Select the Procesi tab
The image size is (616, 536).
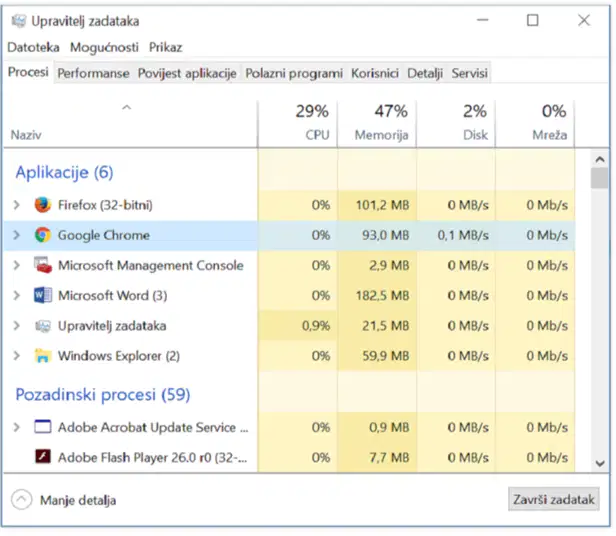pyautogui.click(x=28, y=72)
